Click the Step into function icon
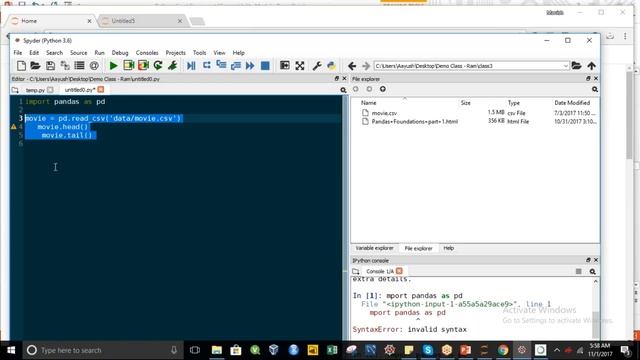Image resolution: width=640 pixels, height=360 pixels. coord(221,65)
